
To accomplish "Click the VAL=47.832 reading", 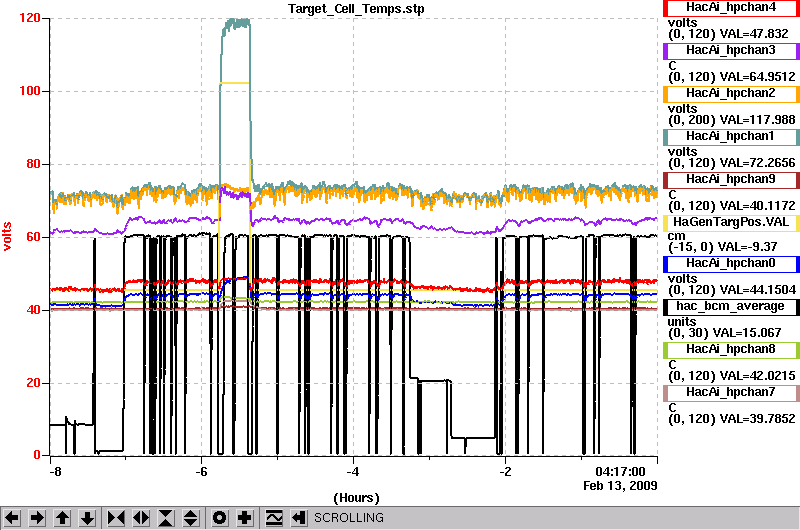I will click(754, 34).
